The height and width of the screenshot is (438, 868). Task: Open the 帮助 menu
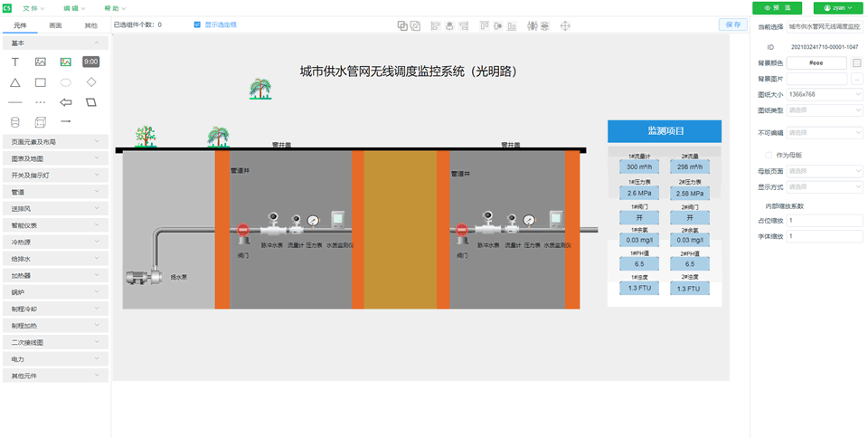pos(115,8)
